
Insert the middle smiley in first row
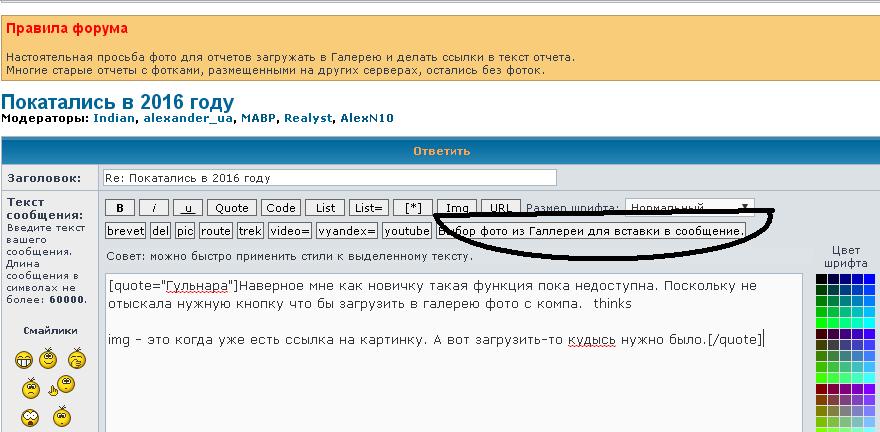[x=49, y=359]
